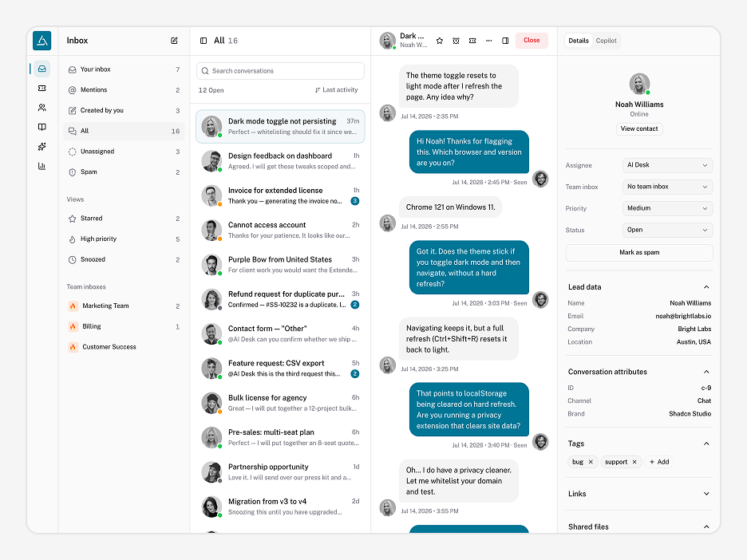
Task: Open the more options ellipsis menu
Action: click(488, 41)
